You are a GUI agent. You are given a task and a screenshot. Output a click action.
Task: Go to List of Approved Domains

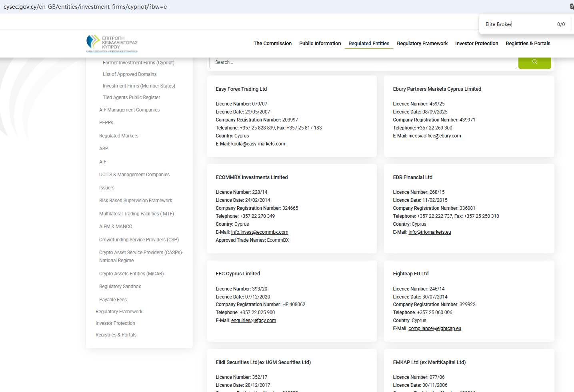(130, 74)
